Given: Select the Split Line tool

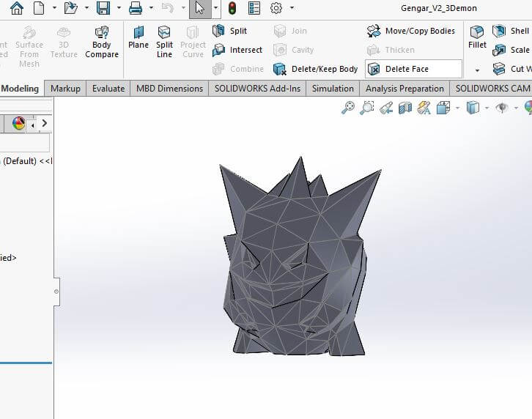Looking at the screenshot, I should click(164, 42).
